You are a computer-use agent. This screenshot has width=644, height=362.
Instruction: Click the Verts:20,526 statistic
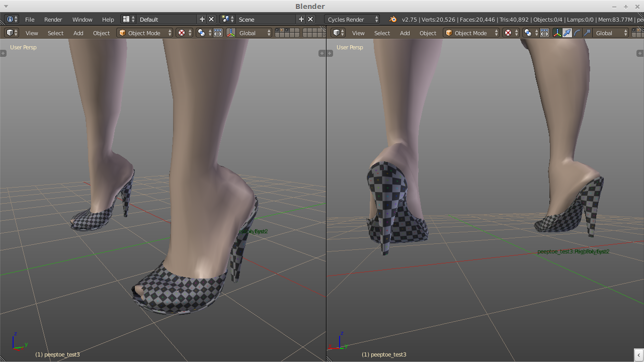pyautogui.click(x=438, y=19)
